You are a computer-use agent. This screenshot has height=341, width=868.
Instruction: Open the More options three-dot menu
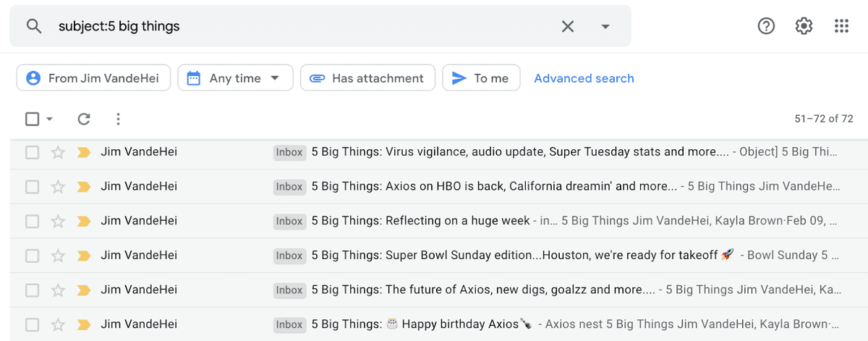pyautogui.click(x=118, y=119)
